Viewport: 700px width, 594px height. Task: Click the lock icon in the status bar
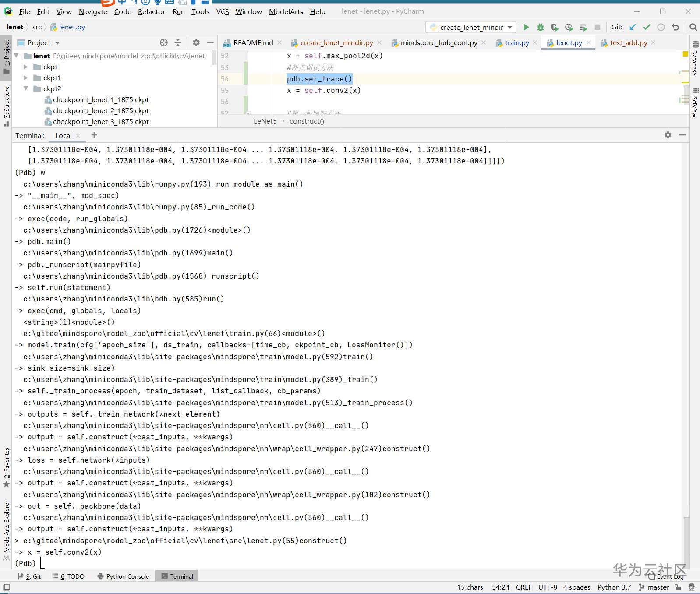(678, 587)
